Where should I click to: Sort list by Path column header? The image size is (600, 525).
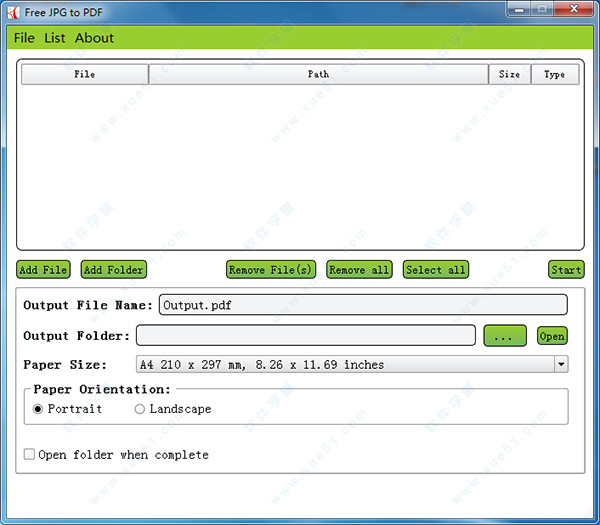tap(318, 74)
